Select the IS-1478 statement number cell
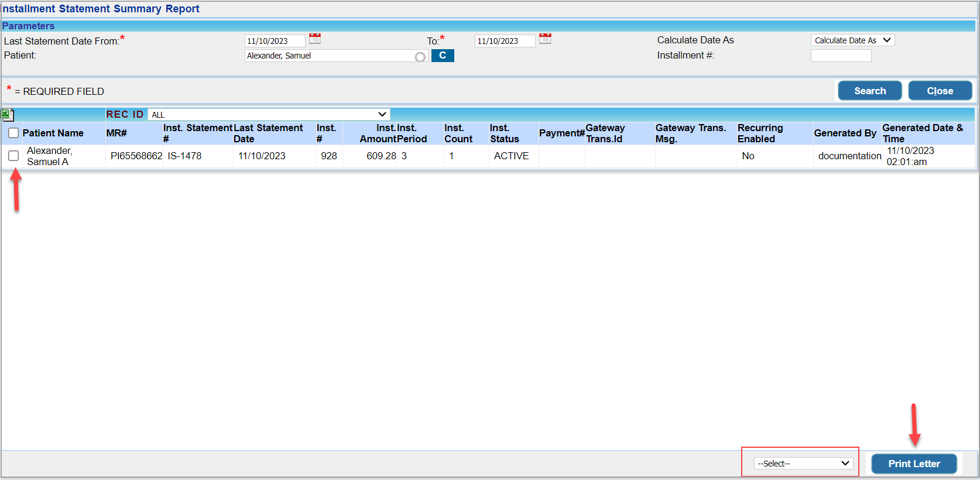 (x=184, y=156)
